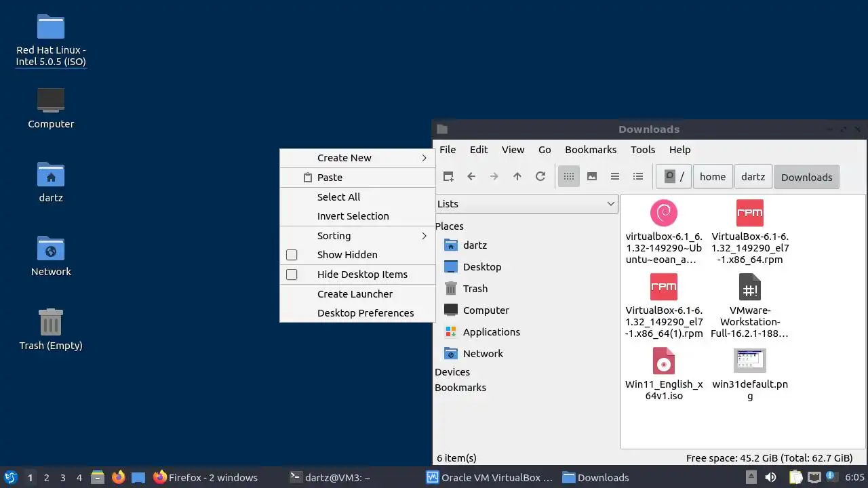Switch to workspace 3
The width and height of the screenshot is (868, 488).
coord(63,477)
